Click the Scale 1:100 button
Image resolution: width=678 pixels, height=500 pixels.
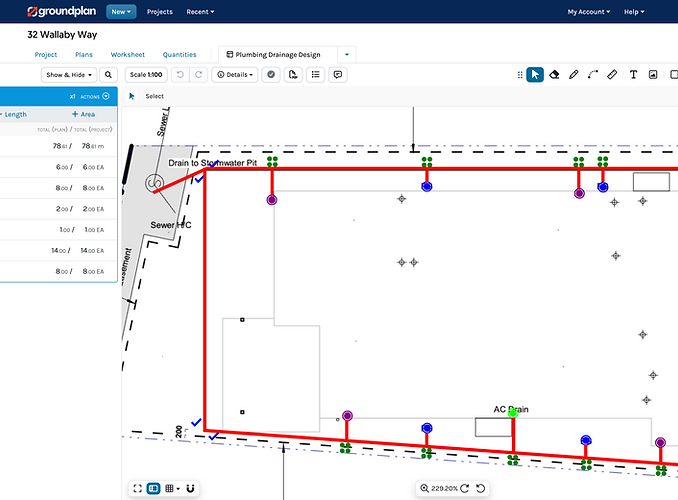146,75
